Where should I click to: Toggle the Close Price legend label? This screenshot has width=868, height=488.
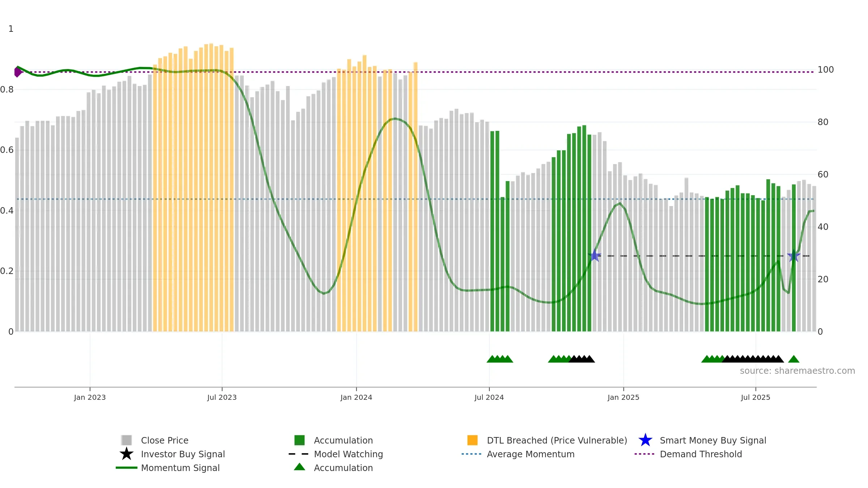(x=165, y=440)
